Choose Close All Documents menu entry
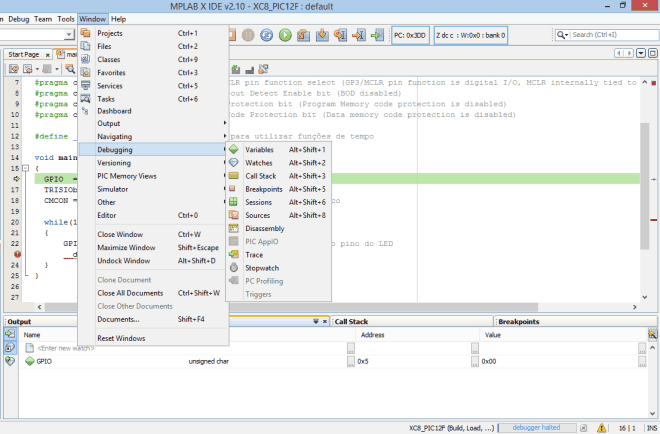Image resolution: width=660 pixels, height=434 pixels. (153, 293)
